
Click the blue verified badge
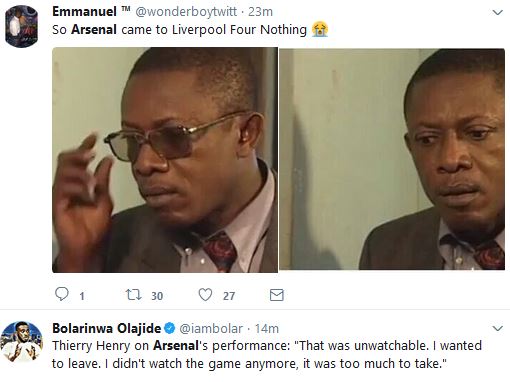pos(170,328)
